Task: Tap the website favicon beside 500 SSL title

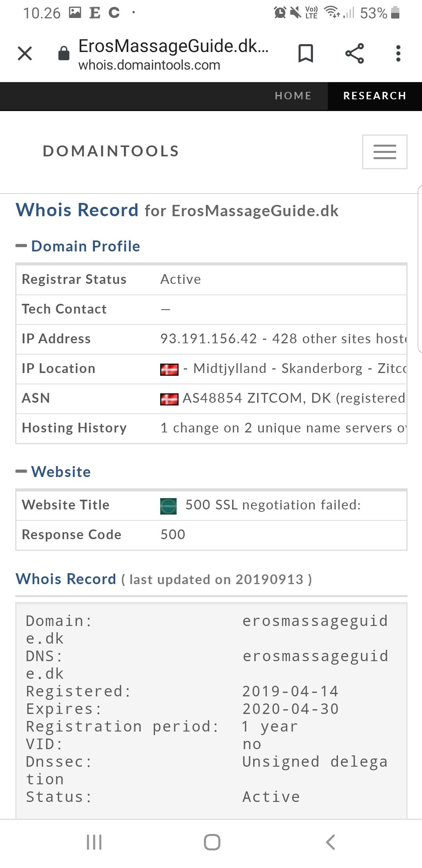Action: coord(168,506)
